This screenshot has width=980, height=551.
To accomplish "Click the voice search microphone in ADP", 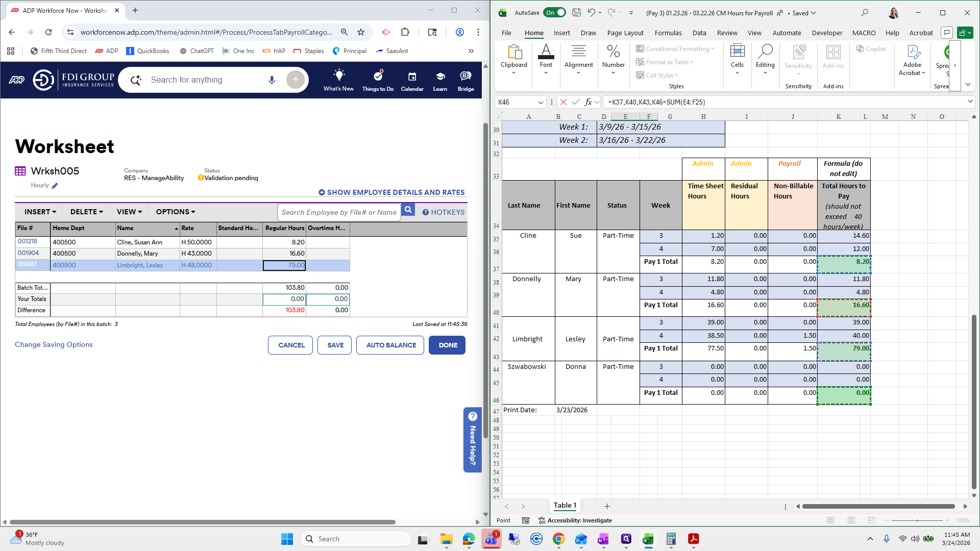I will coord(272,80).
